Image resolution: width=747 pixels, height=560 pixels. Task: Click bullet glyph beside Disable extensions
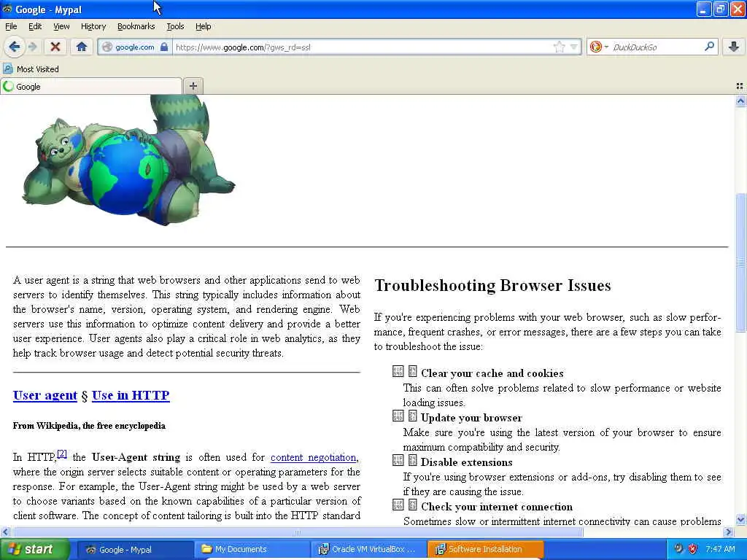point(404,461)
